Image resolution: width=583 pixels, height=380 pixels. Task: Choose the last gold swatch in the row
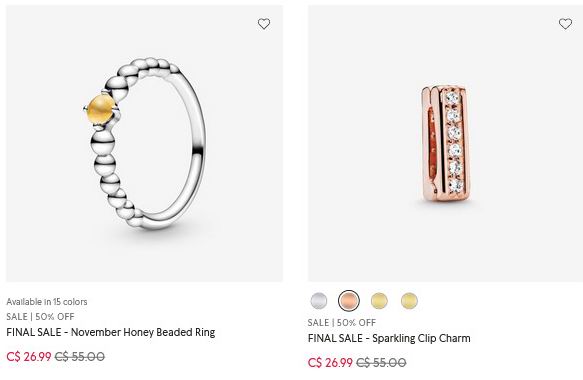coord(409,301)
